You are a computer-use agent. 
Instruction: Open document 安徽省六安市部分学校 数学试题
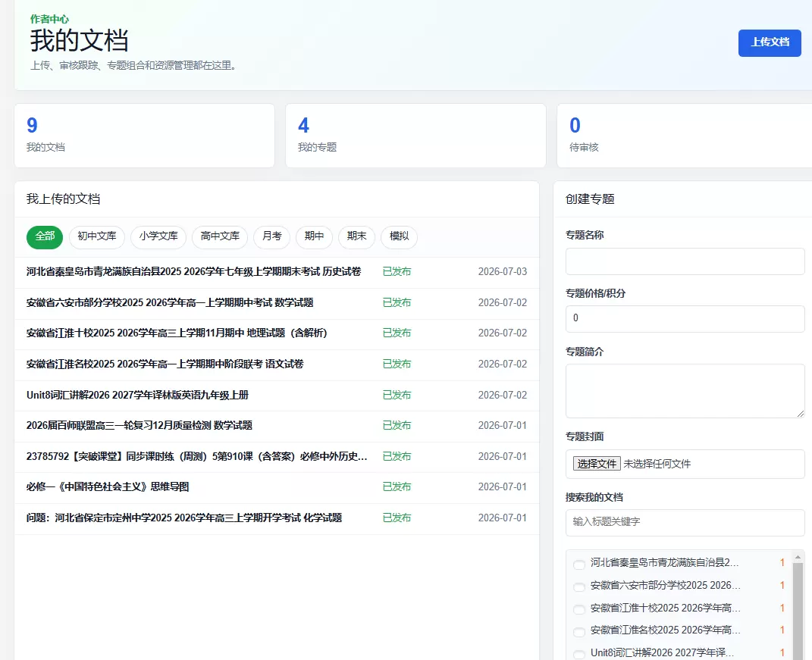coord(170,303)
